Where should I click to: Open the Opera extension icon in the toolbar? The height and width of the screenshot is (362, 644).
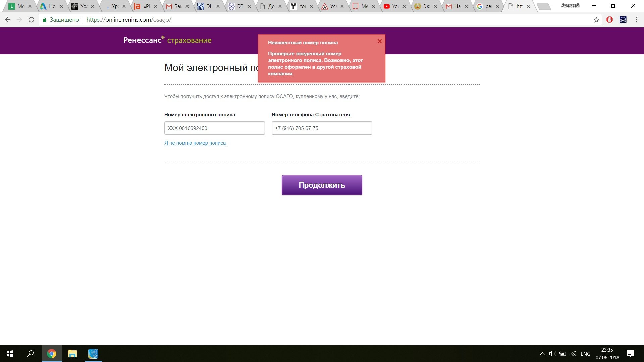(x=609, y=20)
